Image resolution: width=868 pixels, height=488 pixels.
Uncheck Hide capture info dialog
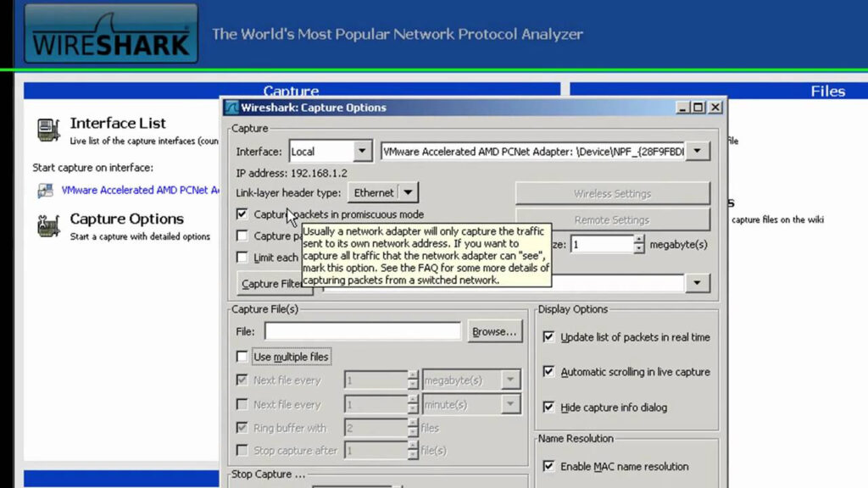pos(548,408)
